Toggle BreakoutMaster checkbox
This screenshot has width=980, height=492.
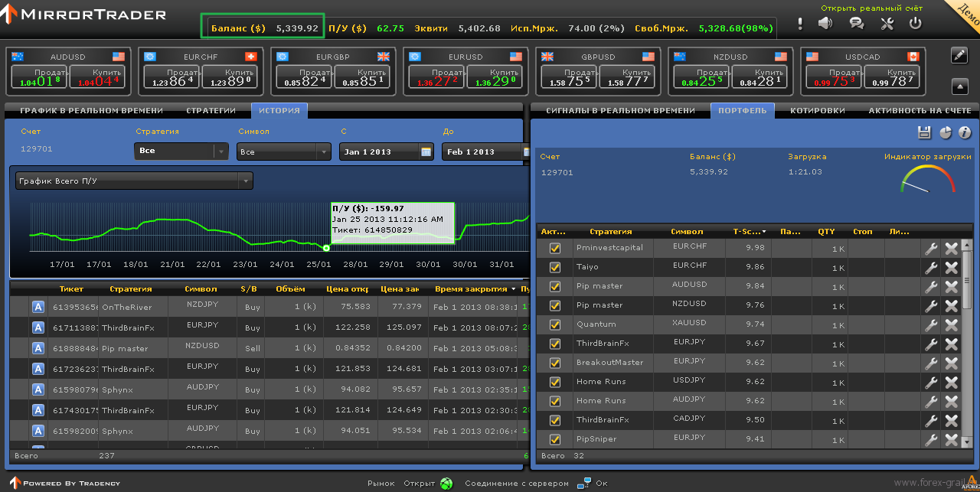coord(555,363)
